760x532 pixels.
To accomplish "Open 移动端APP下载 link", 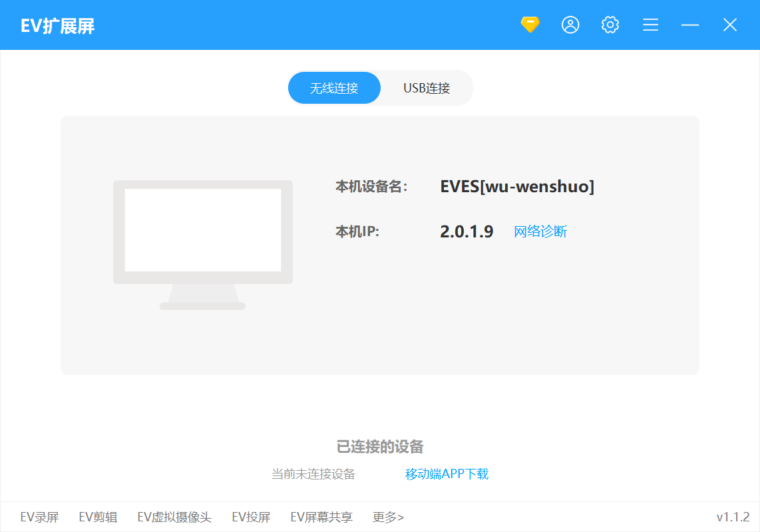I will 447,474.
